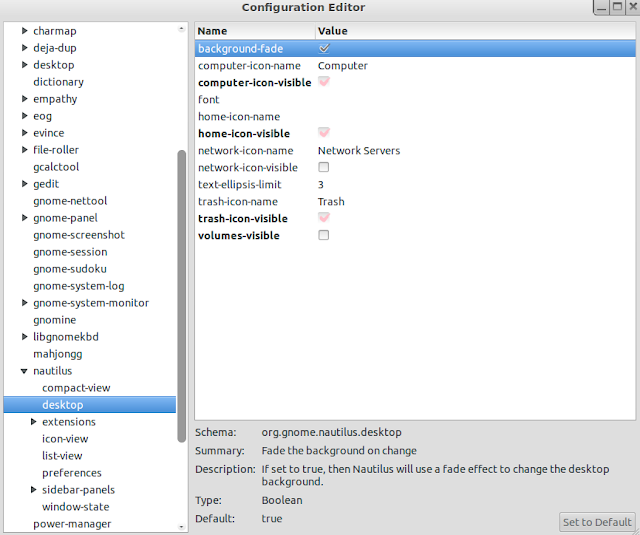Expand the extensions subnode under nautilus
The width and height of the screenshot is (640, 535).
(x=33, y=422)
